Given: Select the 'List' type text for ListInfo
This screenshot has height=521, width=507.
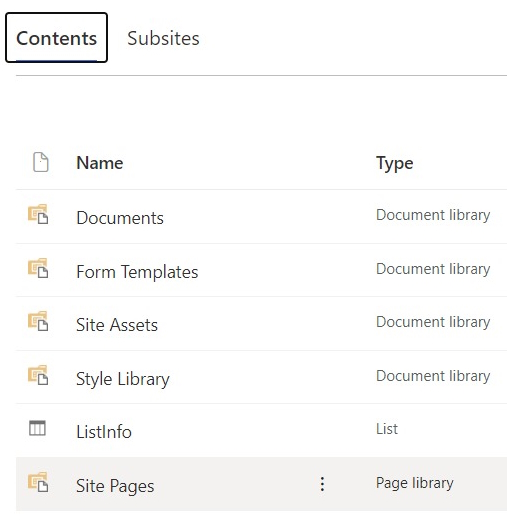Looking at the screenshot, I should (x=387, y=429).
